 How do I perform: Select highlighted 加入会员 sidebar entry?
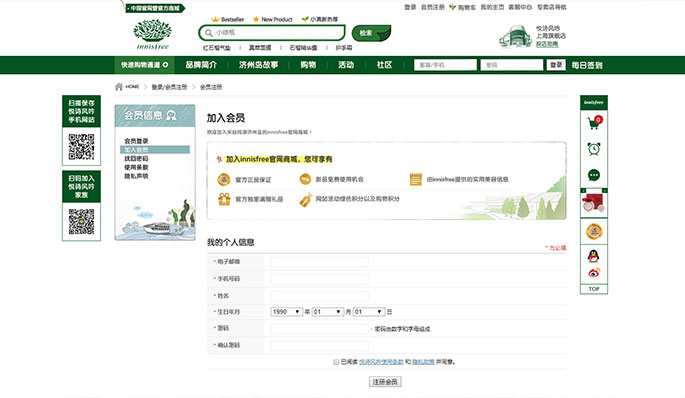[155, 149]
